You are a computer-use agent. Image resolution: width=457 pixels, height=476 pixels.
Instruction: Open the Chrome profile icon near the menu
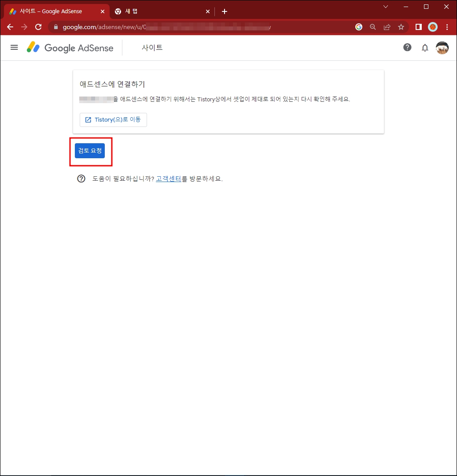[433, 27]
